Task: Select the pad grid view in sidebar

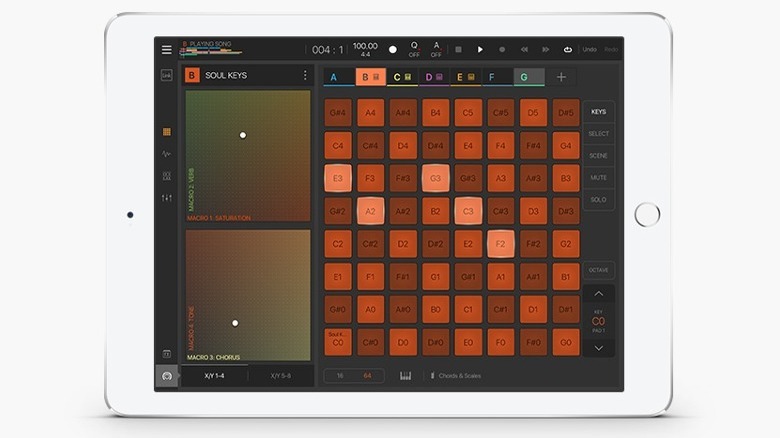Action: coord(167,131)
